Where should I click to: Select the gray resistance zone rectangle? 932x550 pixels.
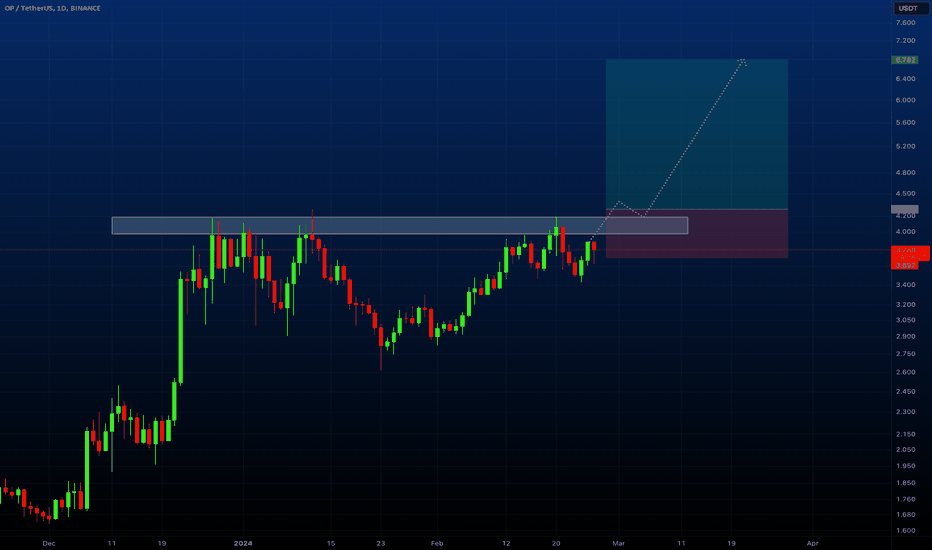399,225
